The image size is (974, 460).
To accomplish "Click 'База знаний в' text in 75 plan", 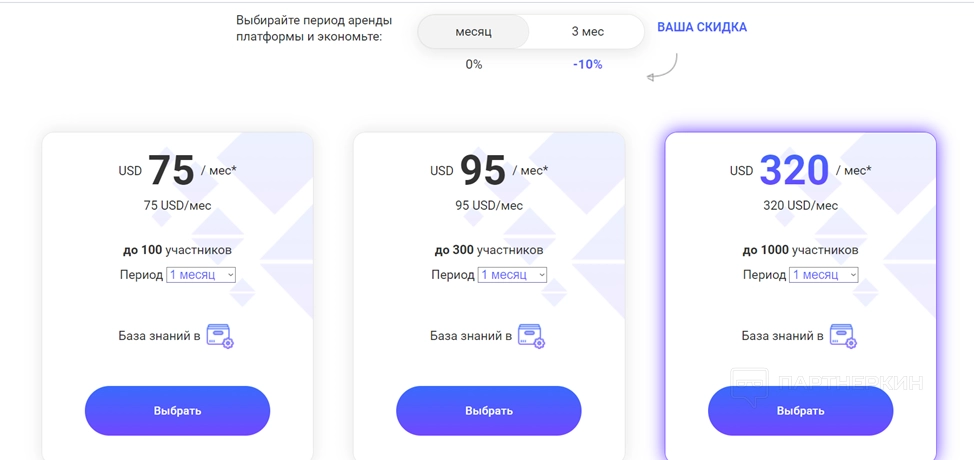I will tap(160, 336).
